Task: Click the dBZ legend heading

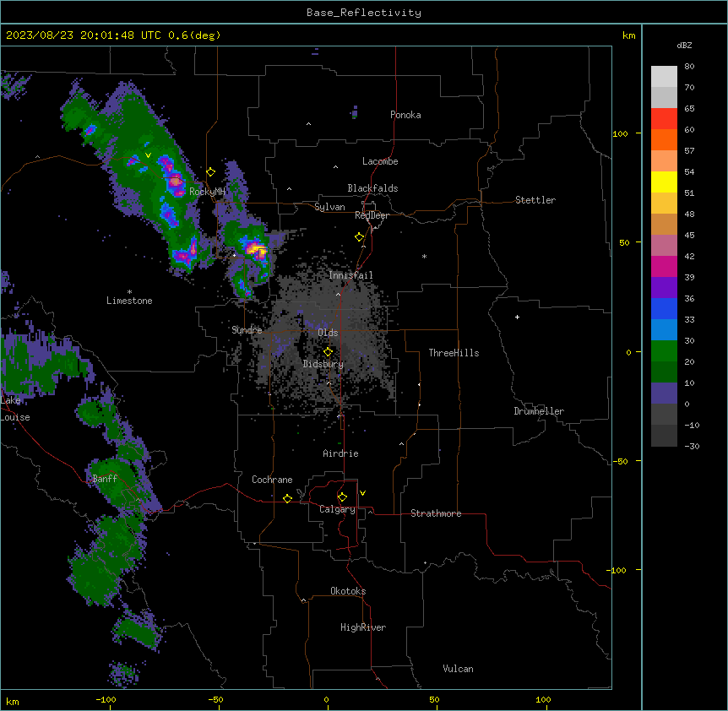Action: click(684, 45)
